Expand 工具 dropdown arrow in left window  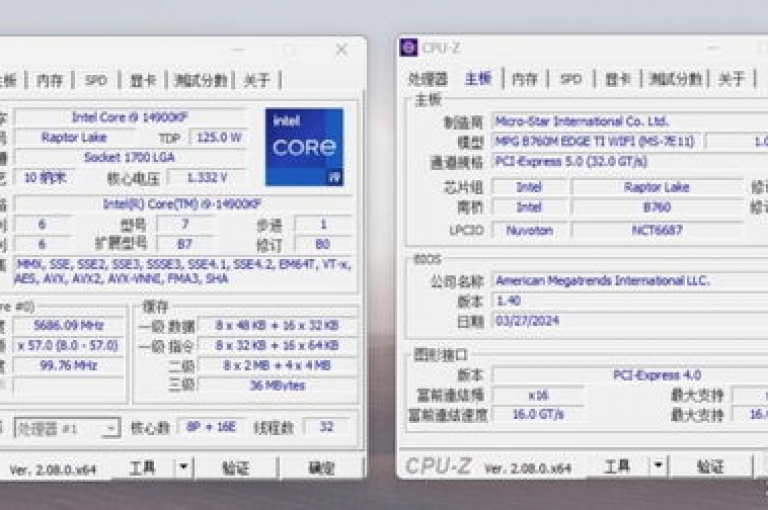point(184,468)
